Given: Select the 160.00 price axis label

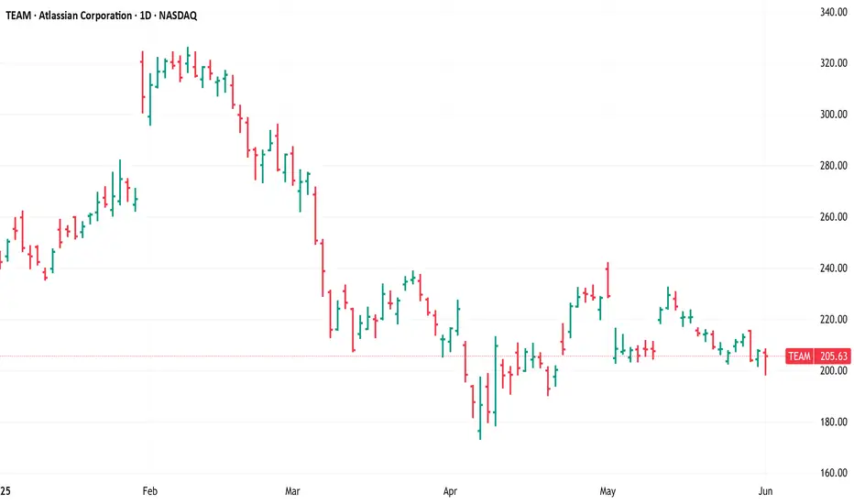Looking at the screenshot, I should pos(833,473).
